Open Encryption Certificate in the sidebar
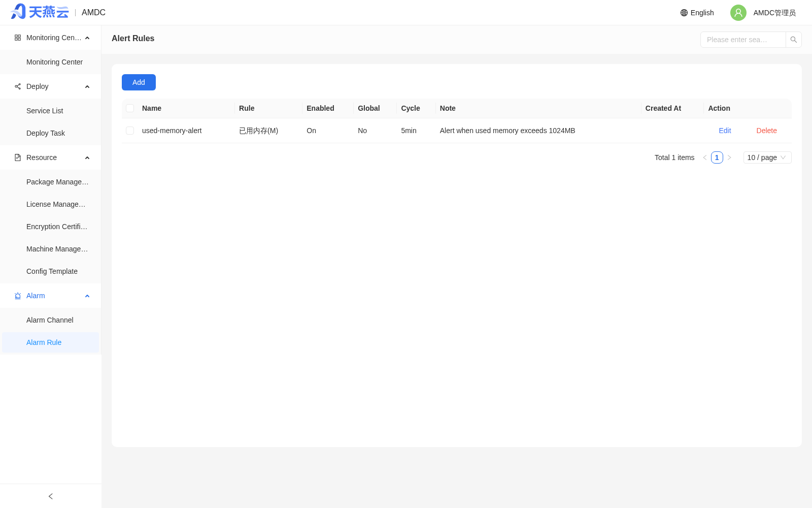Viewport: 812px width, 508px height. point(51,227)
